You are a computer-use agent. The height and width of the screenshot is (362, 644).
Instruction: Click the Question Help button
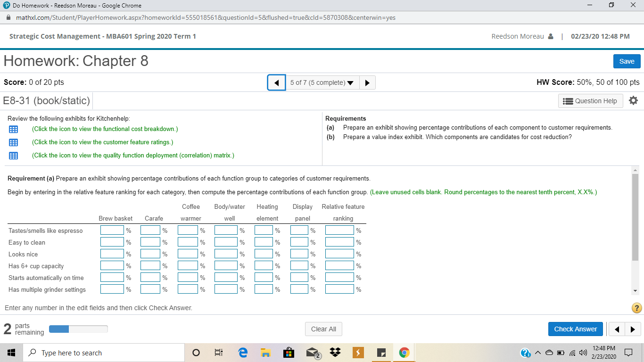coord(590,101)
